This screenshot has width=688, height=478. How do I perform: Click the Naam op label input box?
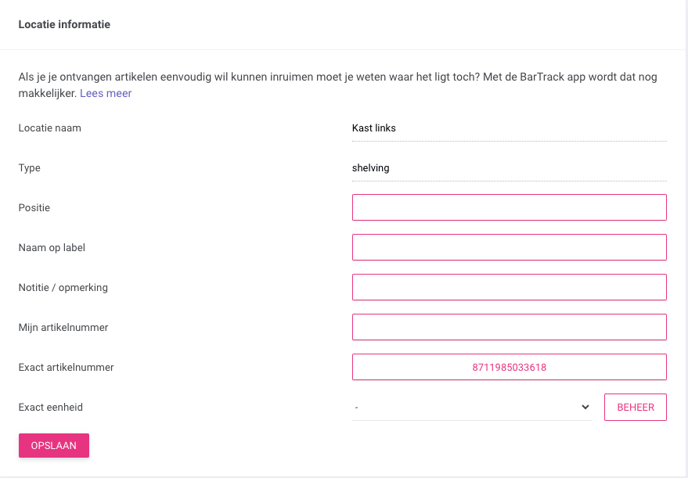[x=509, y=248]
